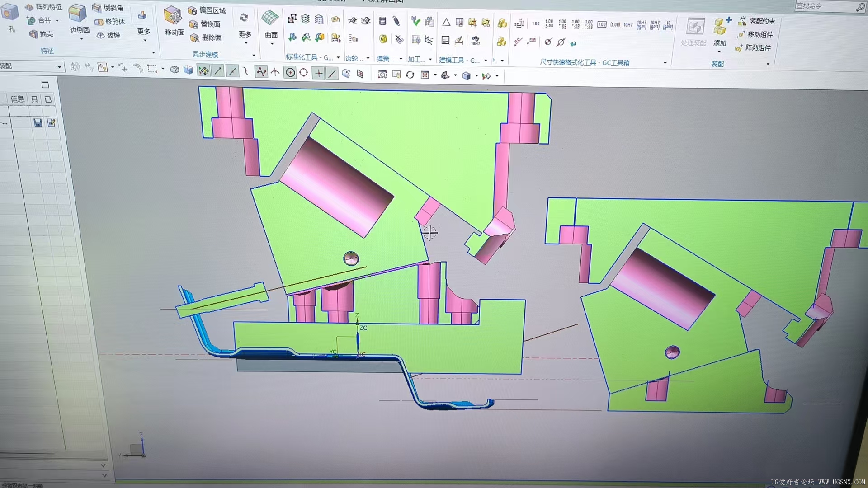
Task: Click the Edge Blend (边倒圆) icon
Action: click(78, 14)
